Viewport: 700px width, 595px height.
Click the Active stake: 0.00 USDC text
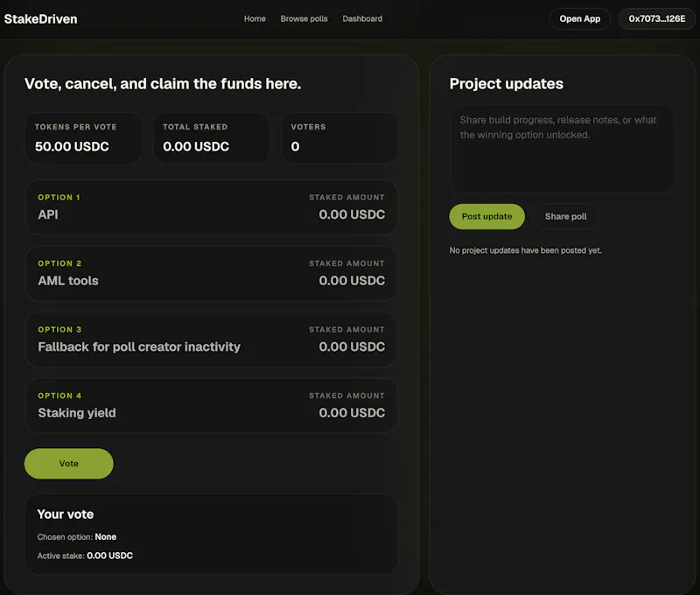(x=85, y=556)
